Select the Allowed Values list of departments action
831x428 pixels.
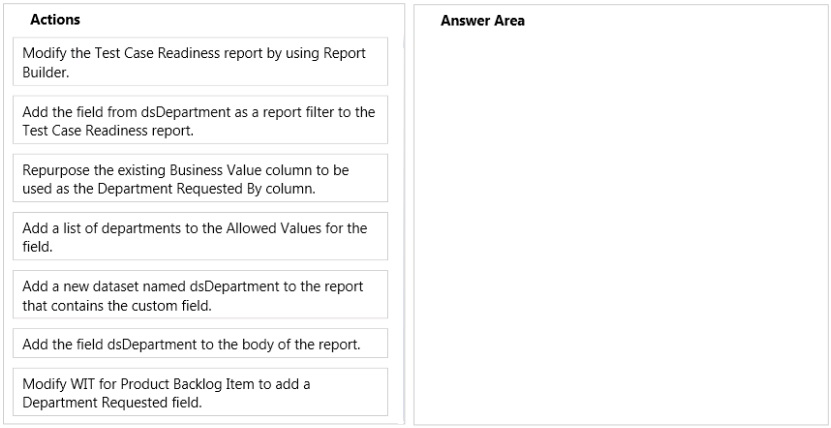coord(200,236)
